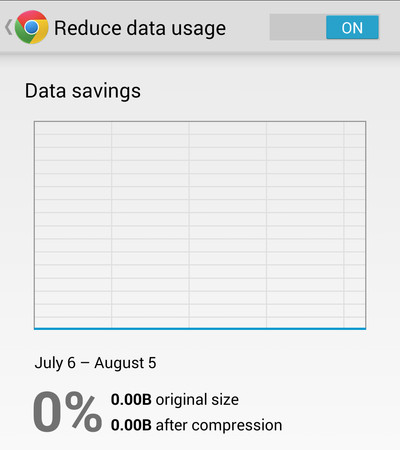The height and width of the screenshot is (450, 400).
Task: Select the 0.00B original size line
Action: (175, 399)
